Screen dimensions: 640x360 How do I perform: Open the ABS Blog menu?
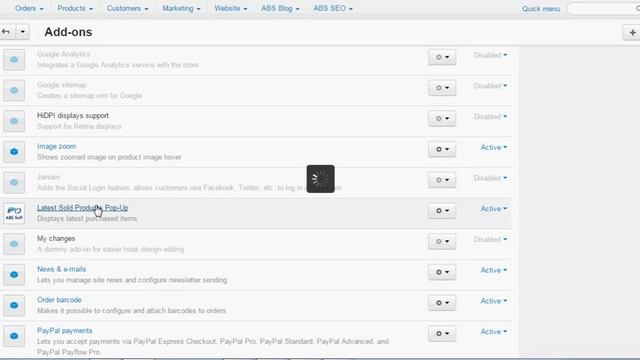pyautogui.click(x=280, y=8)
